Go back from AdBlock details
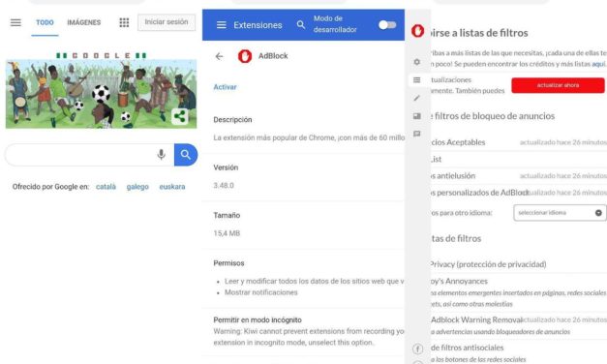This screenshot has width=607, height=364. [219, 56]
